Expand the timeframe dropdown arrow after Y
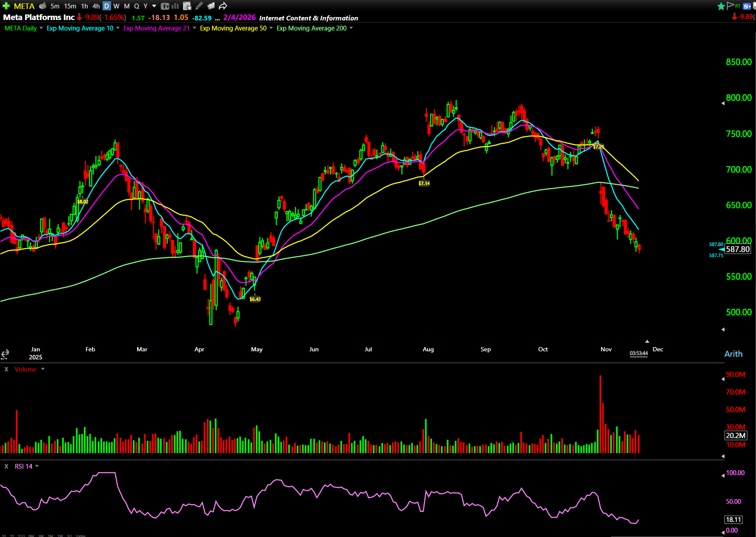Viewport: 756px width, 537px height. pyautogui.click(x=154, y=6)
